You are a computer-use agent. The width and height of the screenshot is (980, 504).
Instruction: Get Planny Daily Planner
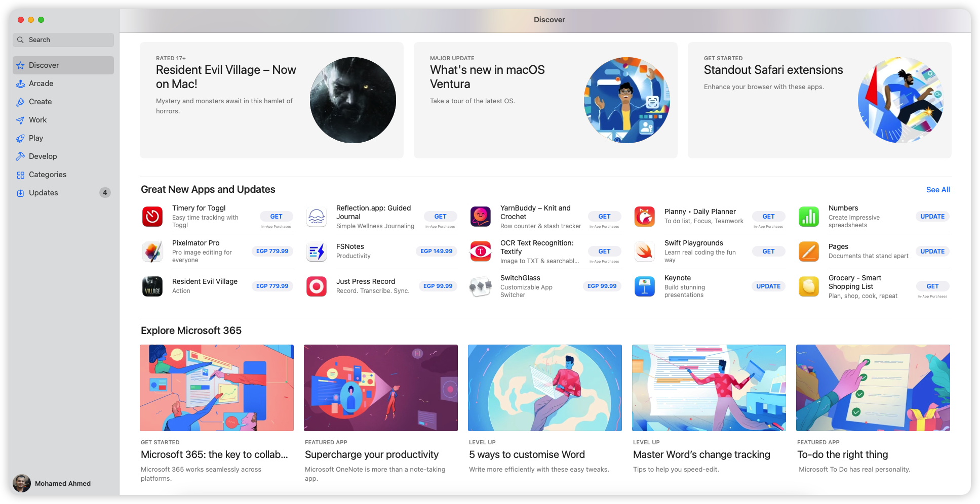(x=768, y=217)
